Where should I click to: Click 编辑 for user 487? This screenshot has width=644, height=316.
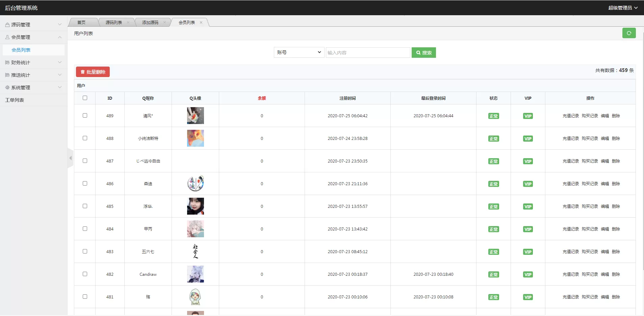605,161
